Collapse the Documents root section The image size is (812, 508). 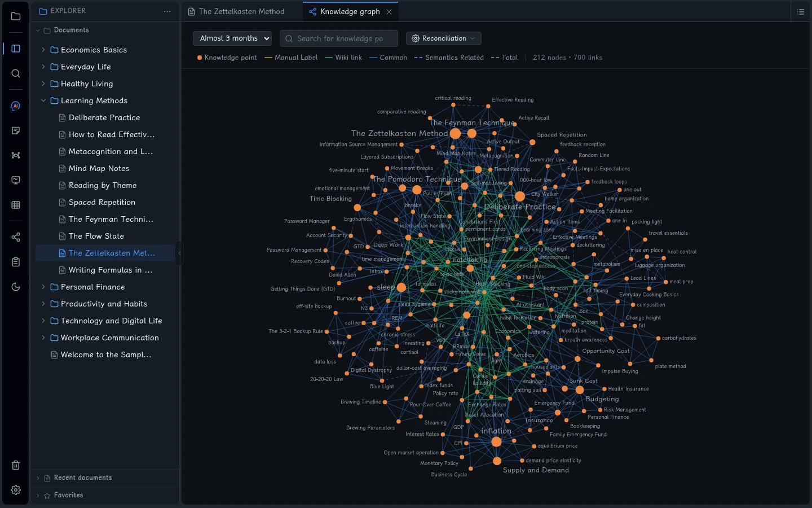pos(38,30)
